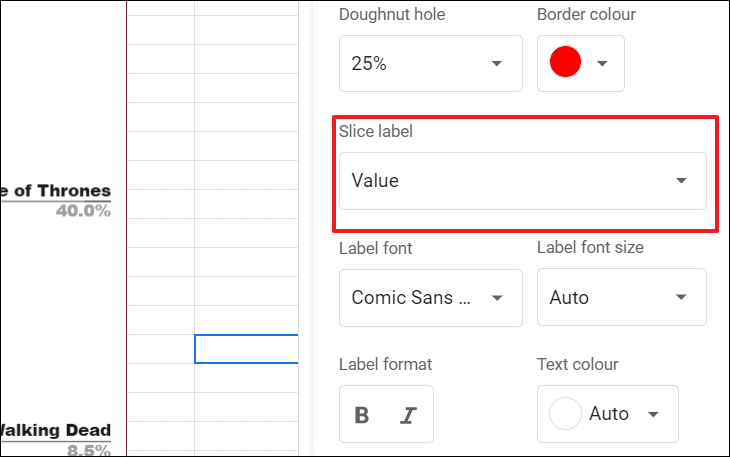Click the Label font size dropdown arrow
This screenshot has width=730, height=457.
[681, 298]
